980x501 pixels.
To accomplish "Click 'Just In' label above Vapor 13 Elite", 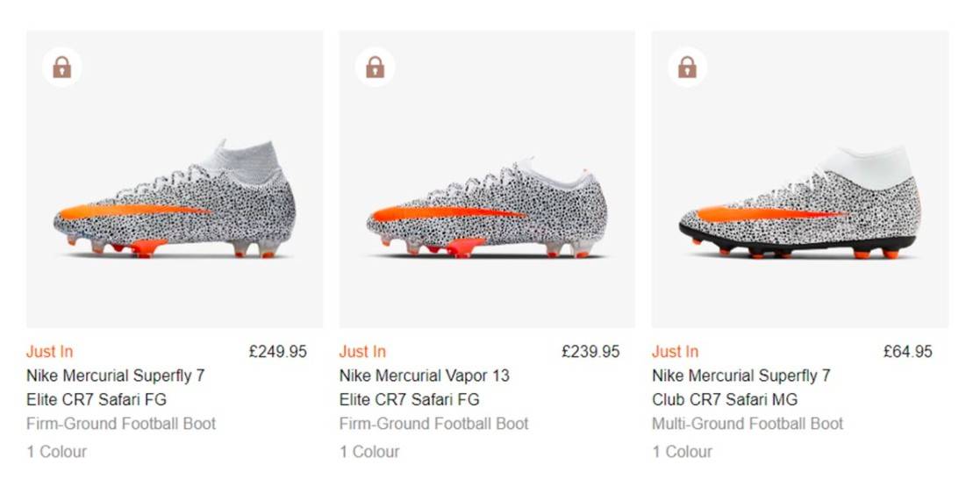I will pos(362,352).
